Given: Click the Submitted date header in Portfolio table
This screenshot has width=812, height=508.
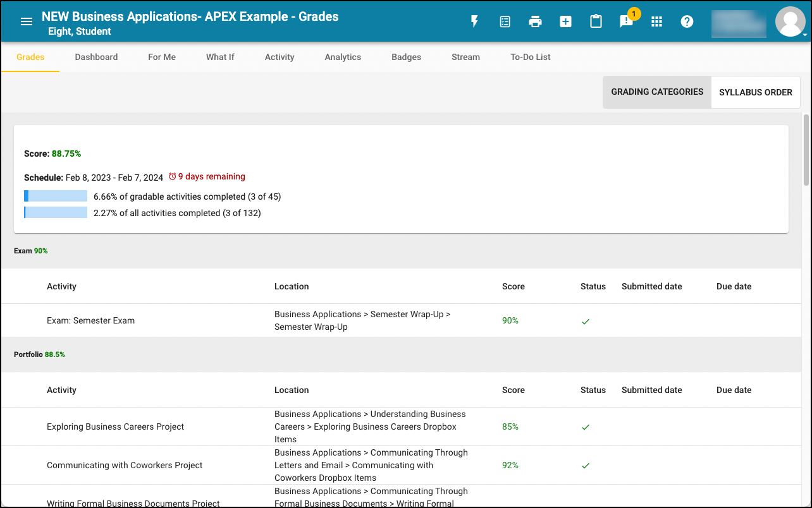Looking at the screenshot, I should [652, 390].
